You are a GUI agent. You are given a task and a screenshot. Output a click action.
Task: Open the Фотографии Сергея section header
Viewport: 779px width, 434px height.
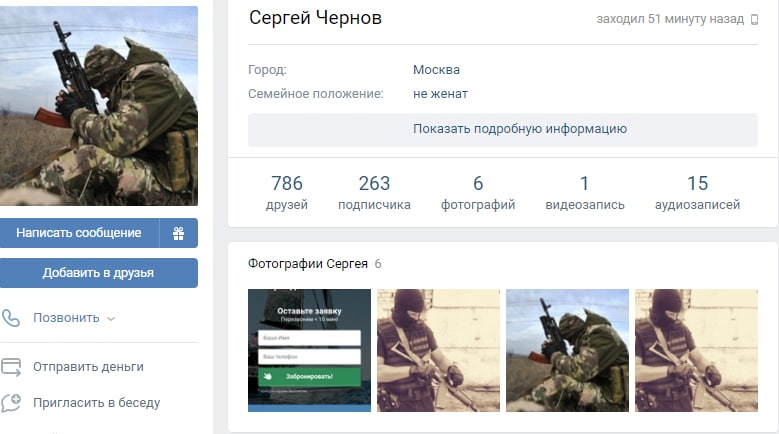click(x=308, y=264)
